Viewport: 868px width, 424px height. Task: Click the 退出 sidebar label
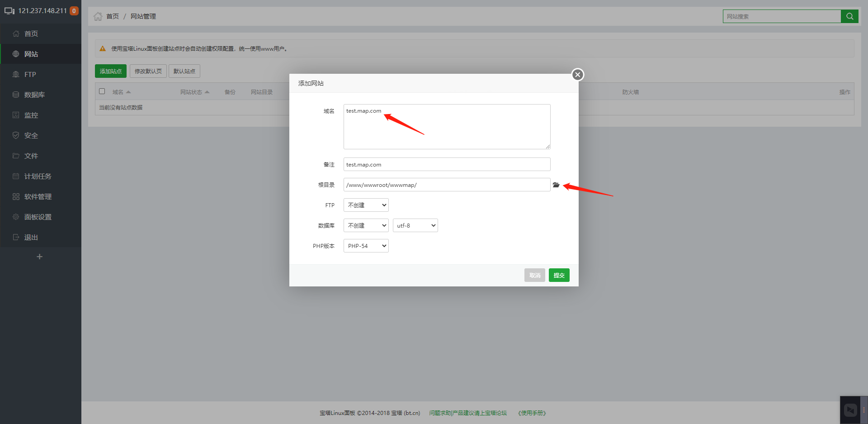(31, 237)
